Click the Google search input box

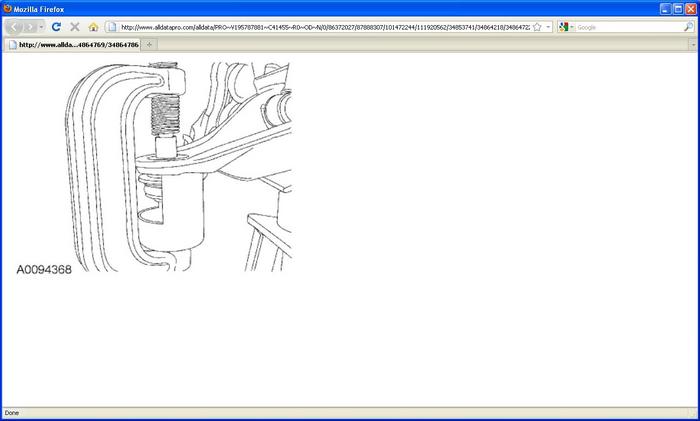[x=629, y=27]
